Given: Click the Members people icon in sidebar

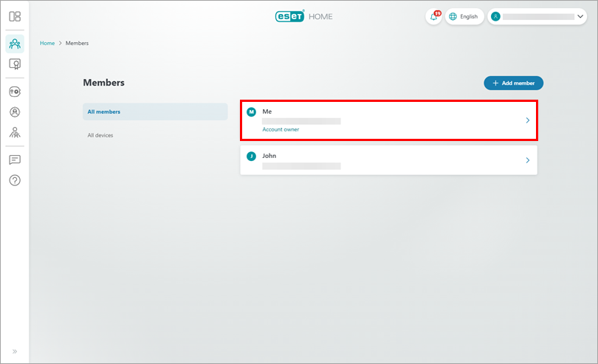Looking at the screenshot, I should (15, 44).
